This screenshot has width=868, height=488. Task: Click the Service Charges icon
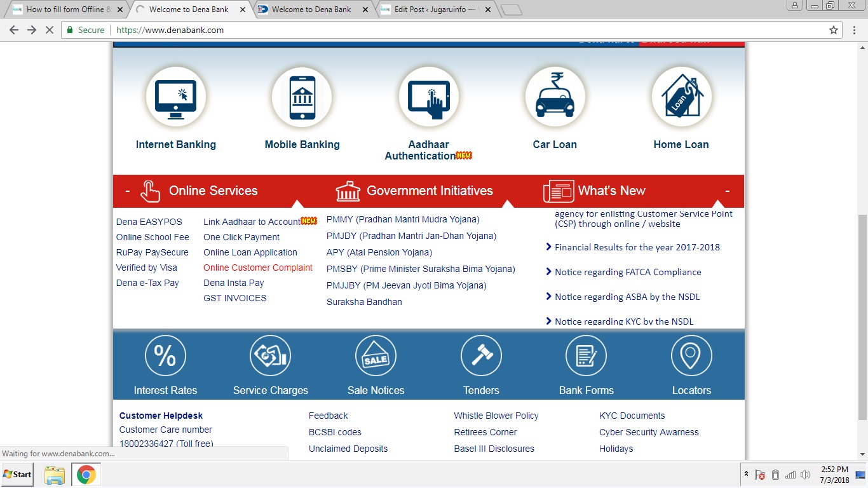pyautogui.click(x=271, y=356)
